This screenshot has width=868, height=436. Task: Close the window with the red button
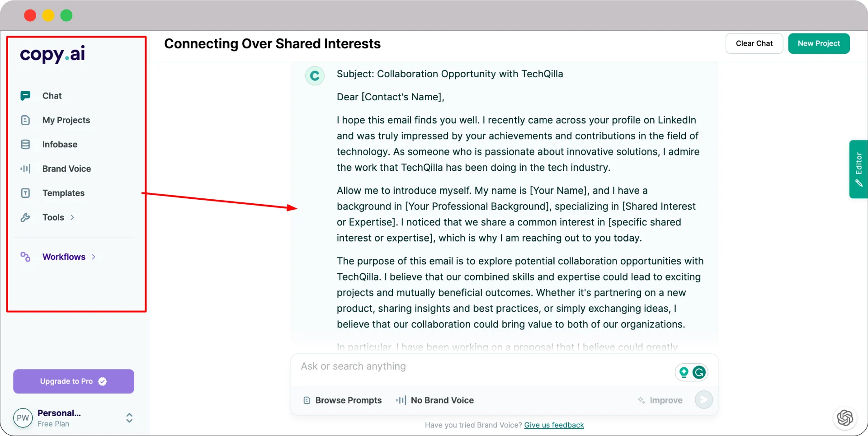pos(30,15)
